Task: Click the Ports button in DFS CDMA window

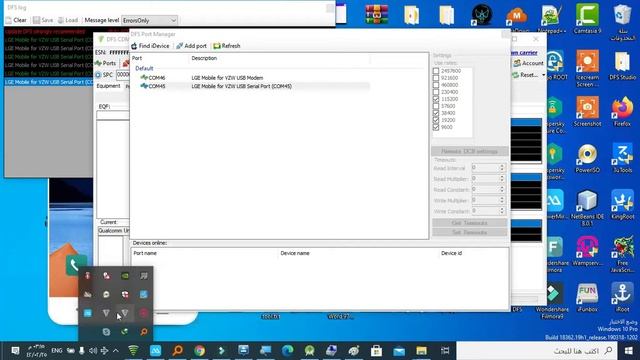Action: [x=106, y=63]
